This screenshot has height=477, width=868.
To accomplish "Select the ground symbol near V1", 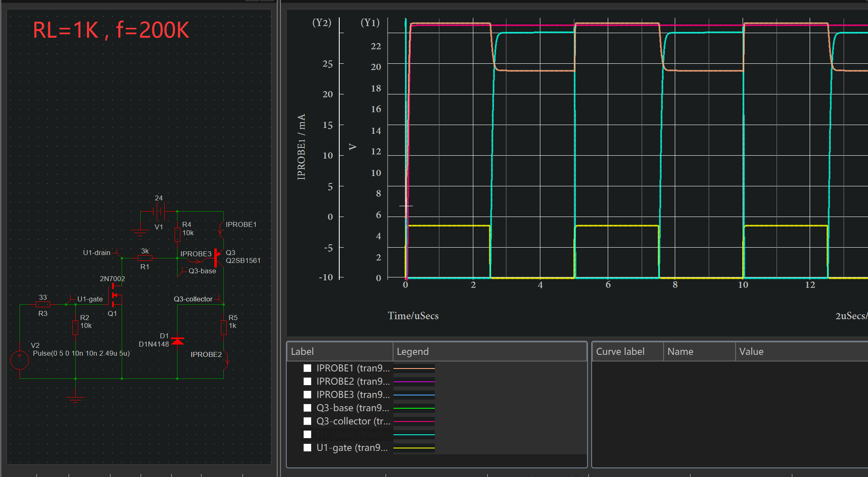I will pyautogui.click(x=140, y=233).
